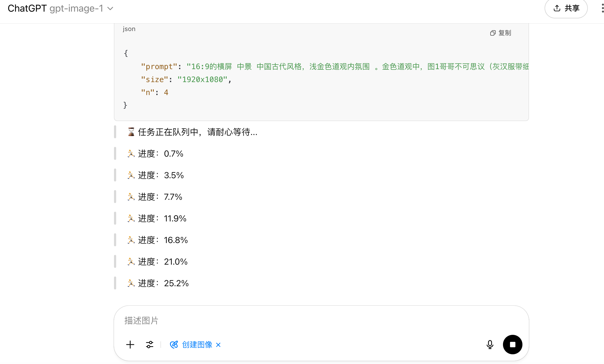The width and height of the screenshot is (604, 364).
Task: Activate the microphone dictation icon
Action: point(490,345)
